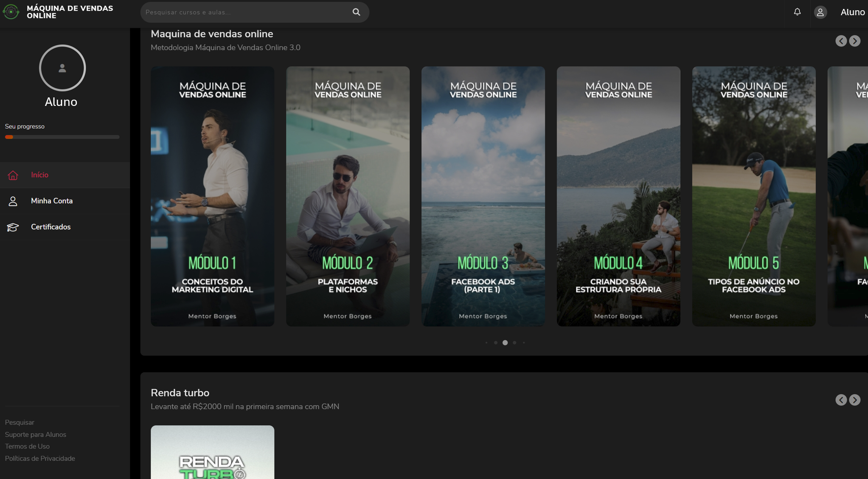The width and height of the screenshot is (868, 479).
Task: Open Certificados in the sidebar
Action: pyautogui.click(x=51, y=227)
